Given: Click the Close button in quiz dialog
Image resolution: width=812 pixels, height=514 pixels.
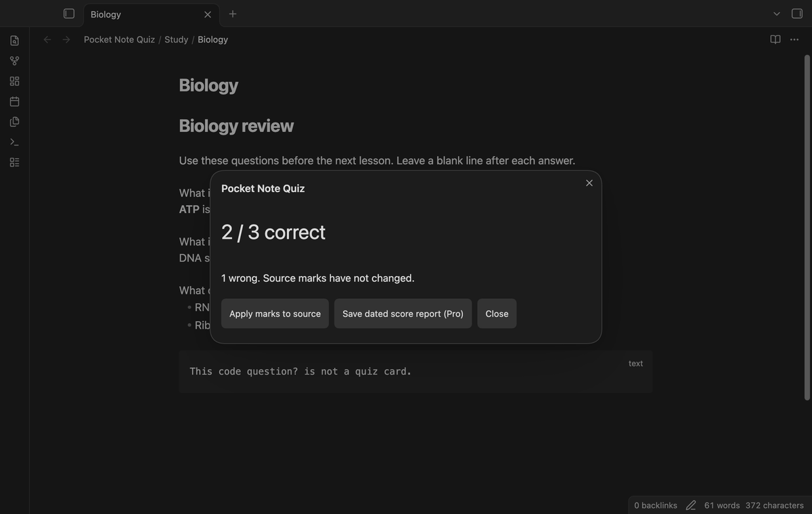Looking at the screenshot, I should pos(497,314).
